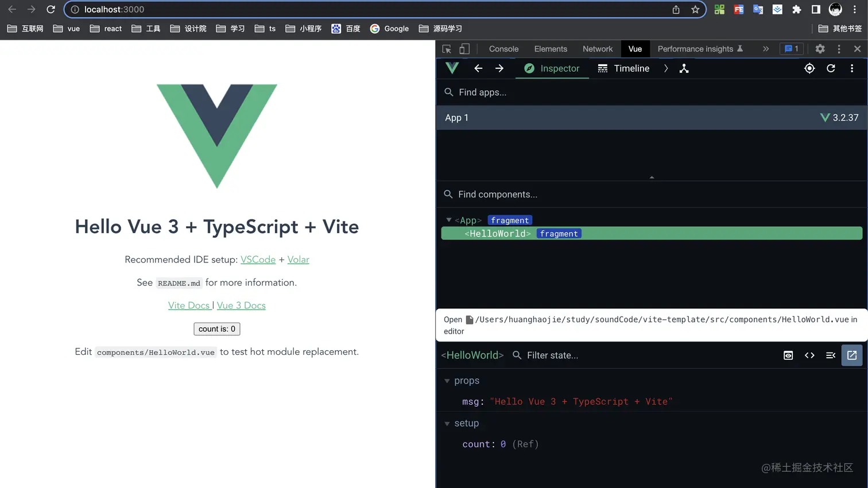Switch to the Console tab
The height and width of the screenshot is (488, 868).
tap(503, 49)
